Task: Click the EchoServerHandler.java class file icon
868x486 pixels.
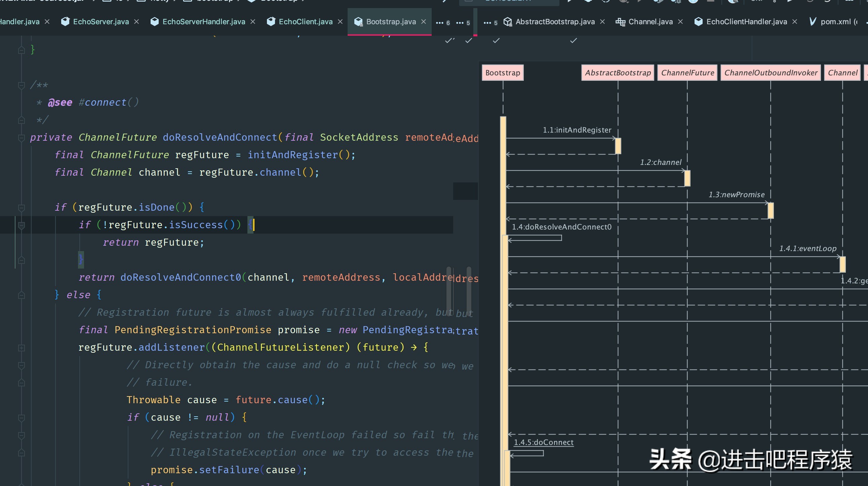Action: (155, 22)
